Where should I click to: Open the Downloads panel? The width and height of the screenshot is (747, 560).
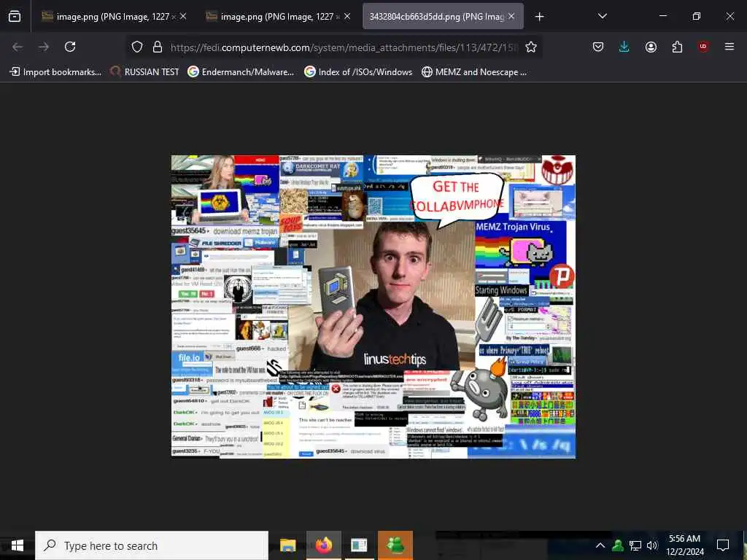click(x=624, y=47)
